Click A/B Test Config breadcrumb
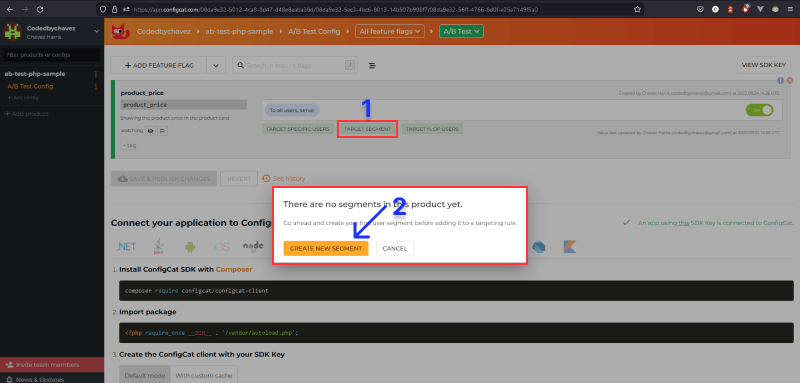The height and width of the screenshot is (383, 800). (x=314, y=31)
